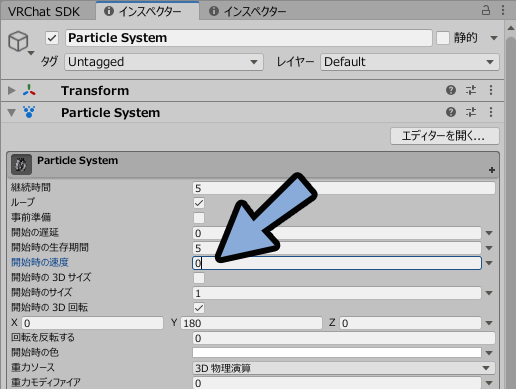
Task: Open 重力モディファイア mode dropdown arrow
Action: 489,383
